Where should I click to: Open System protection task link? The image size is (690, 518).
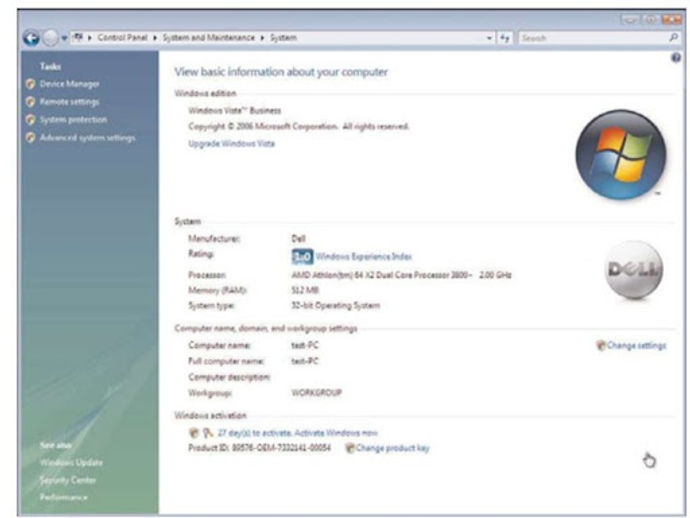click(73, 119)
